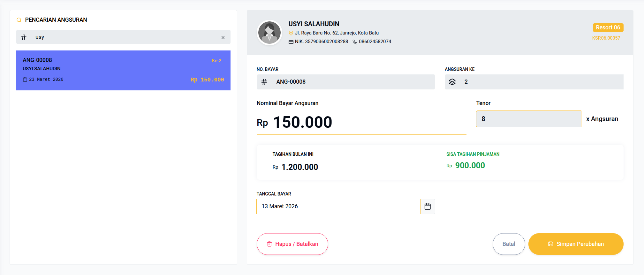Click the phone icon next to 086024582074
The image size is (644, 275).
click(354, 42)
